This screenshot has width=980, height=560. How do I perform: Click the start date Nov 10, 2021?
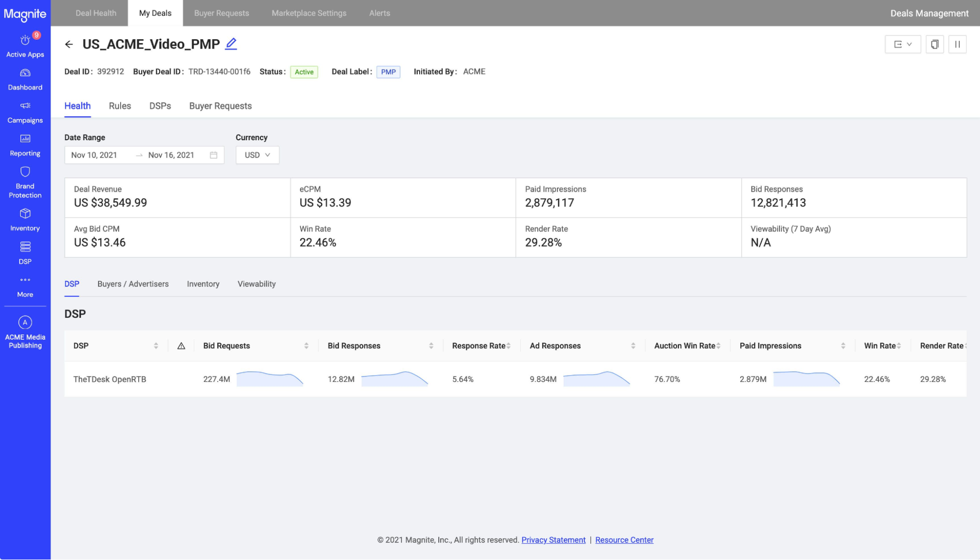(x=94, y=155)
